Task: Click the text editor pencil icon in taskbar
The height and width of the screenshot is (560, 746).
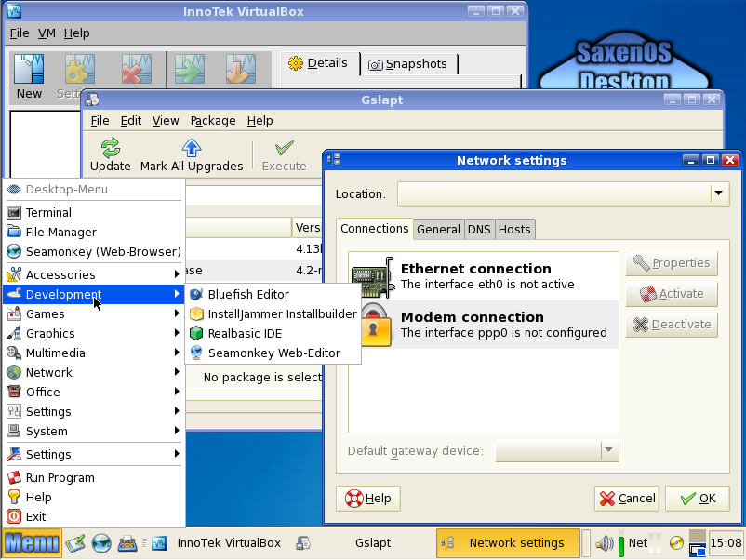Action: [75, 543]
